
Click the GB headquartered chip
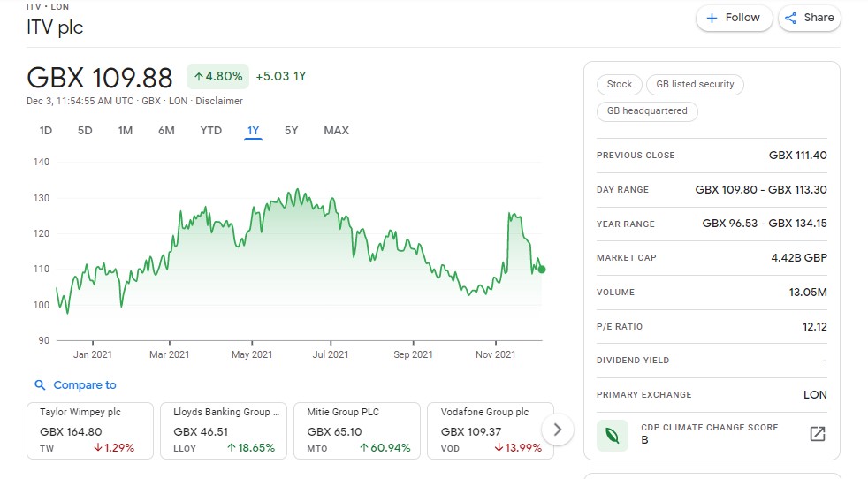(647, 110)
